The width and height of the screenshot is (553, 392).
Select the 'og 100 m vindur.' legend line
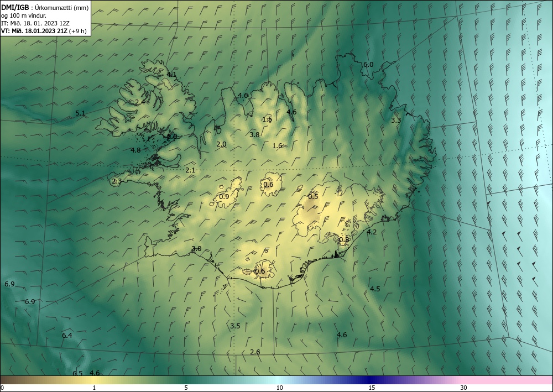[24, 15]
